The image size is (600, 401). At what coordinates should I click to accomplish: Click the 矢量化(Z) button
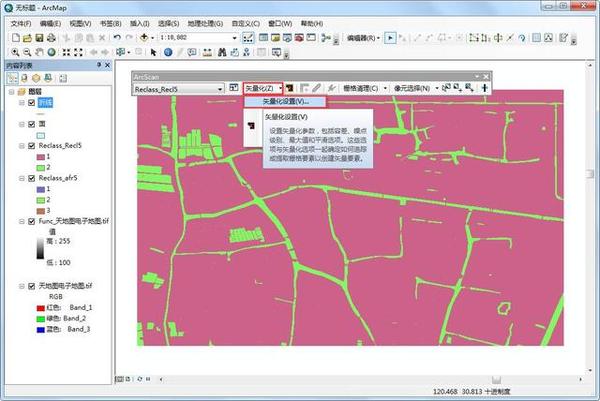click(x=262, y=88)
